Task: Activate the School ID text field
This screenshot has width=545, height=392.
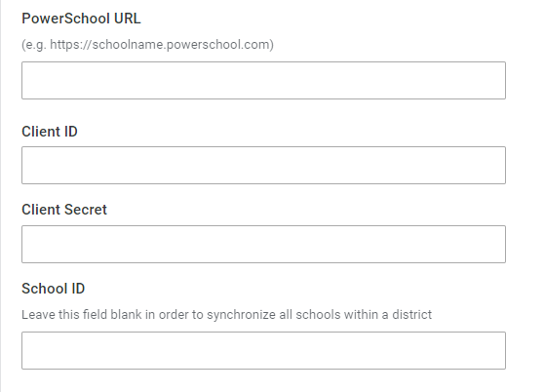Action: [263, 350]
